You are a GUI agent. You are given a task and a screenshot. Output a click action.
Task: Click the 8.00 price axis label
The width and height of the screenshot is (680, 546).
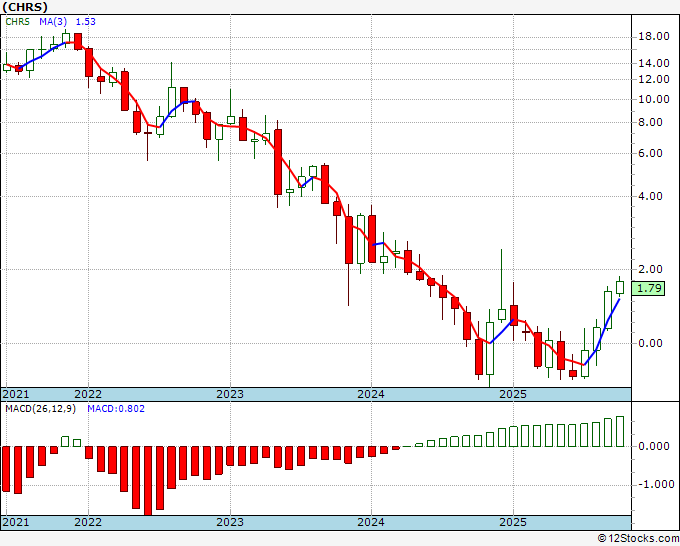click(x=651, y=122)
